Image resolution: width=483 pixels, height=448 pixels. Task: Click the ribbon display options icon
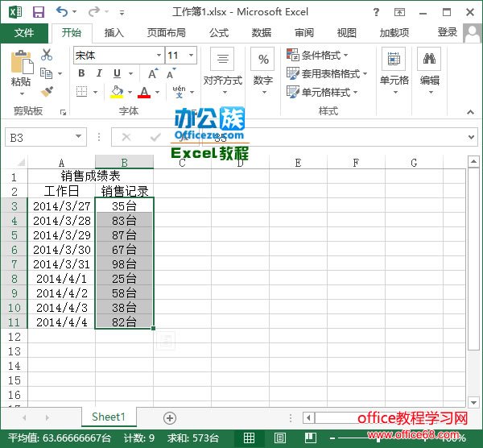[399, 12]
